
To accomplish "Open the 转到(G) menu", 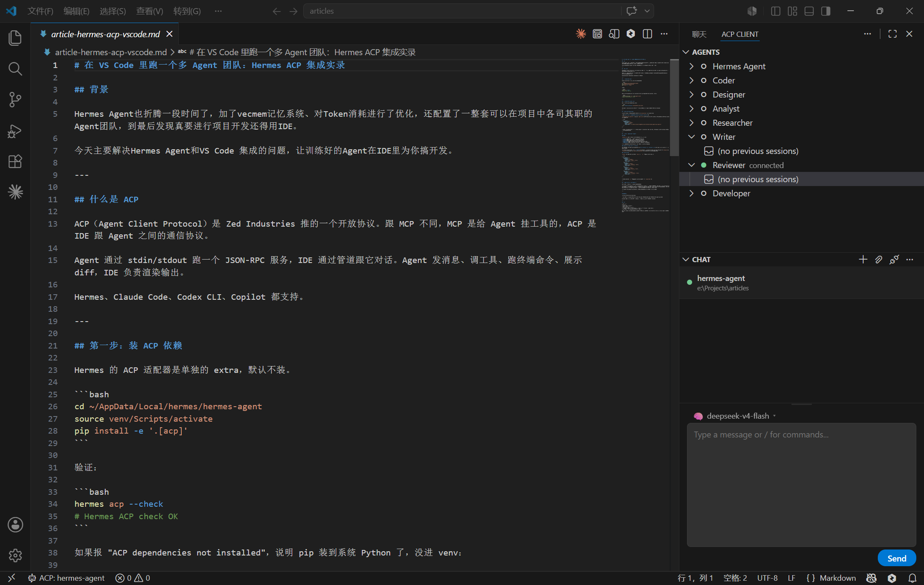I will [x=187, y=11].
